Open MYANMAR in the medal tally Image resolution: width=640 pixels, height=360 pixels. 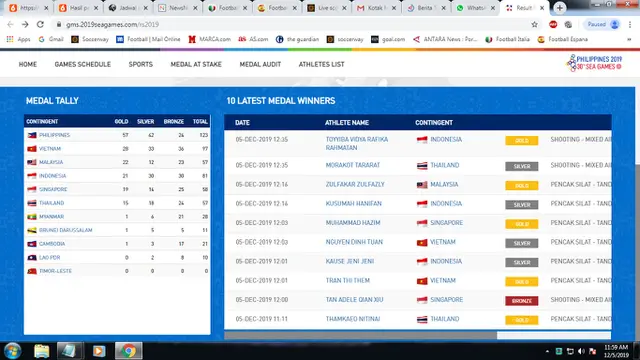[x=51, y=216]
